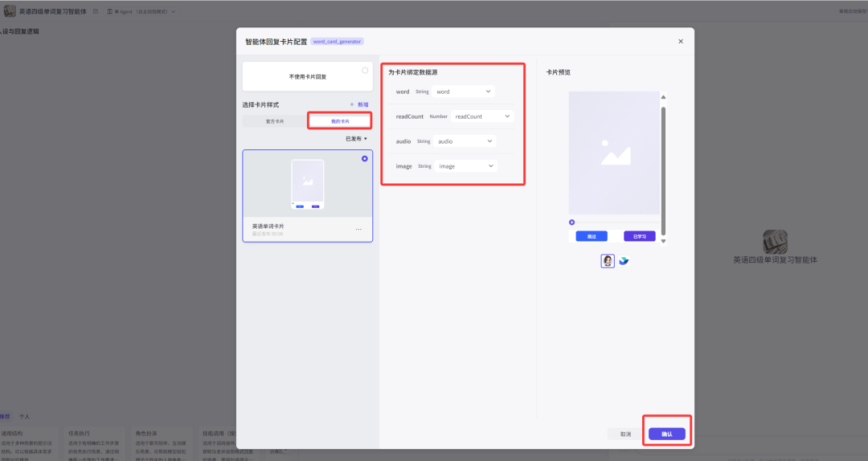Select the portrait avatar preview icon
Viewport: 868px width, 461px height.
(608, 261)
